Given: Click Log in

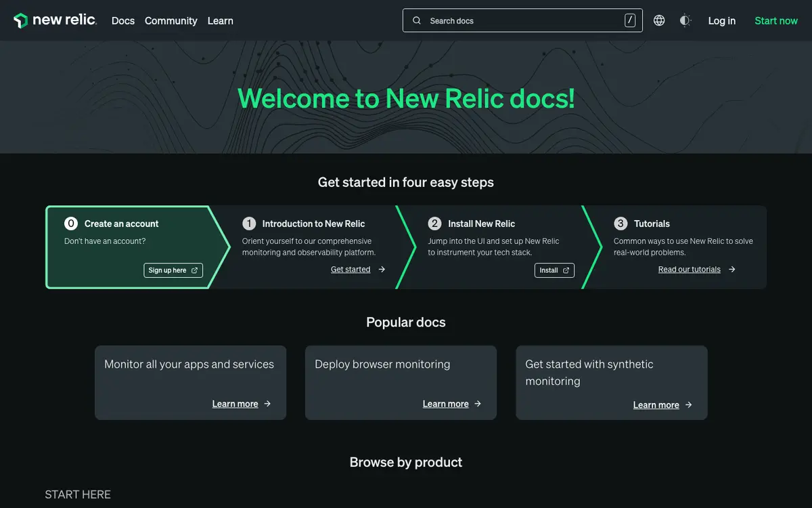Looking at the screenshot, I should tap(722, 21).
